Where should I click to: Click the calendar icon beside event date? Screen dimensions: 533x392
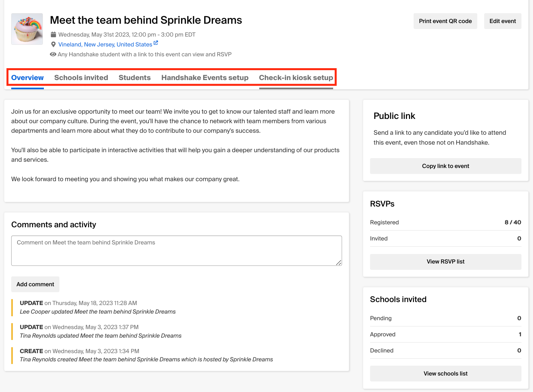pos(53,35)
